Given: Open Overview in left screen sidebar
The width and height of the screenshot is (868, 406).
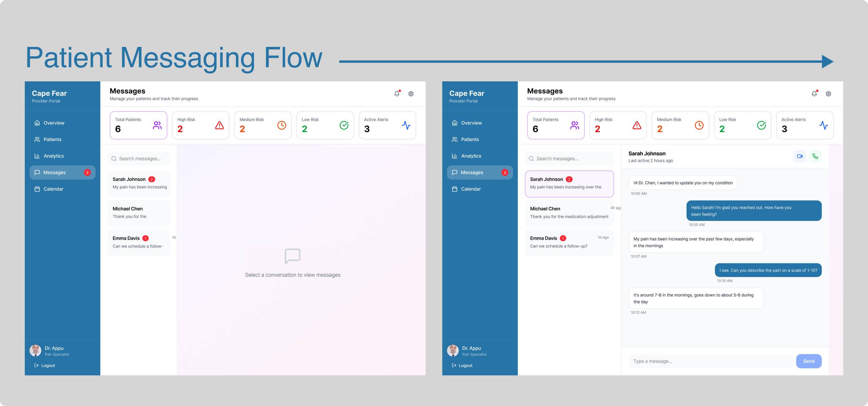Looking at the screenshot, I should pyautogui.click(x=54, y=123).
